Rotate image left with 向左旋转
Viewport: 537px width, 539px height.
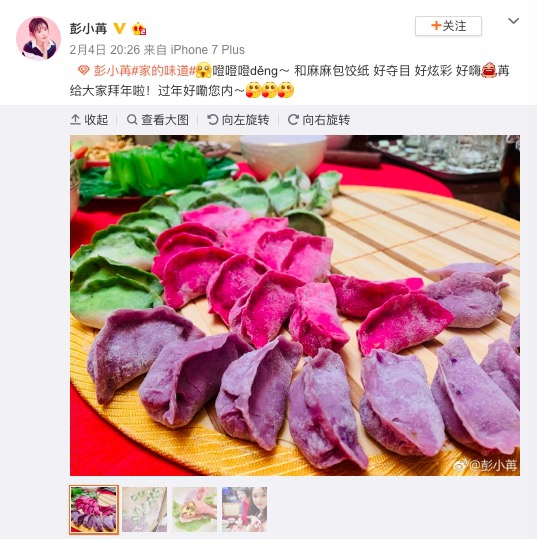[238, 120]
